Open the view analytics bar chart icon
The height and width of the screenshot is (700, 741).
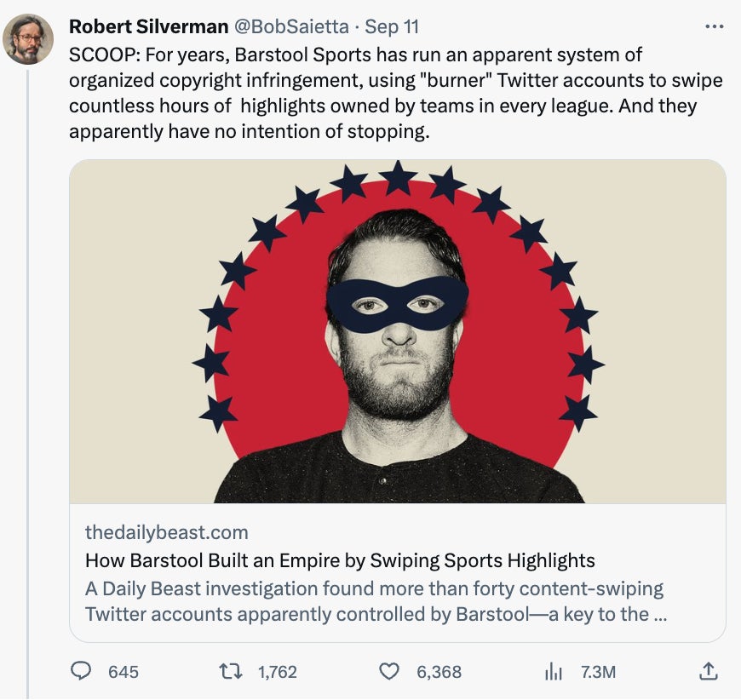554,672
